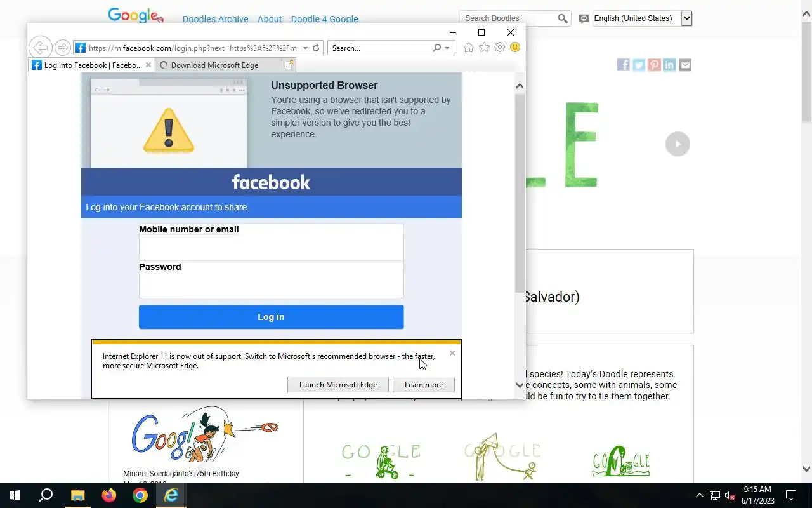Click the Search Doodles field

[x=507, y=18]
